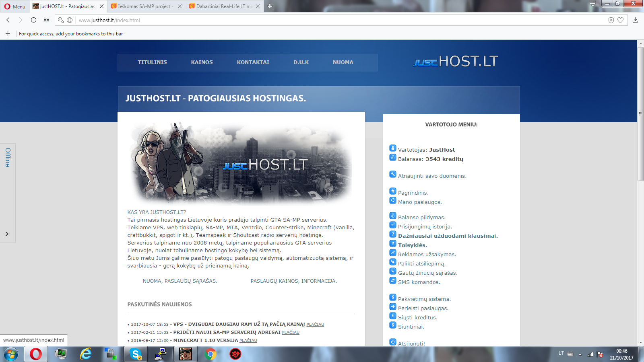Open downloads icon in the address bar

pos(635,20)
